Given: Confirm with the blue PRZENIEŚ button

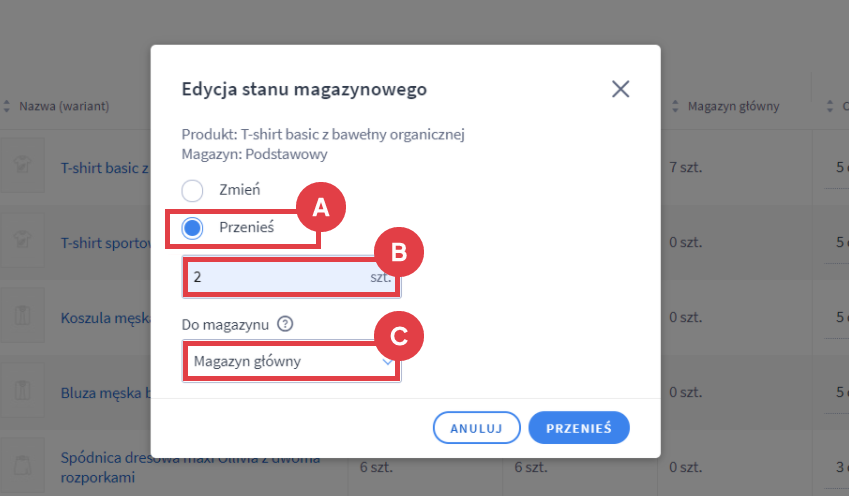Looking at the screenshot, I should 578,427.
